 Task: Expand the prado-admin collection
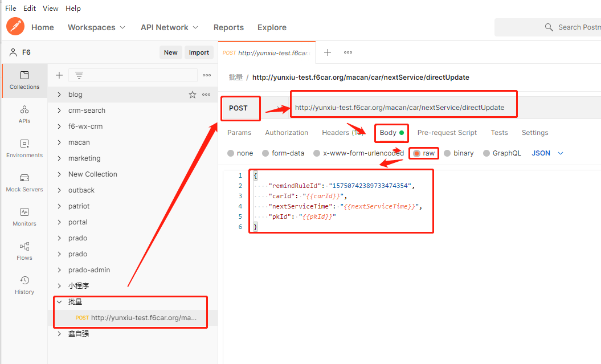coord(59,270)
